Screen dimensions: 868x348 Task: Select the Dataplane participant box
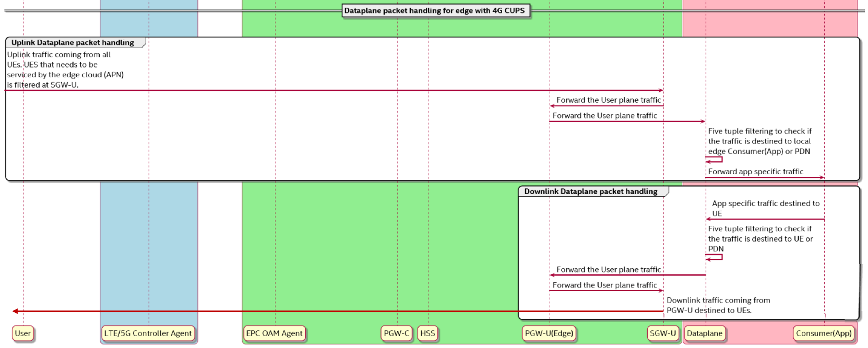coord(705,333)
